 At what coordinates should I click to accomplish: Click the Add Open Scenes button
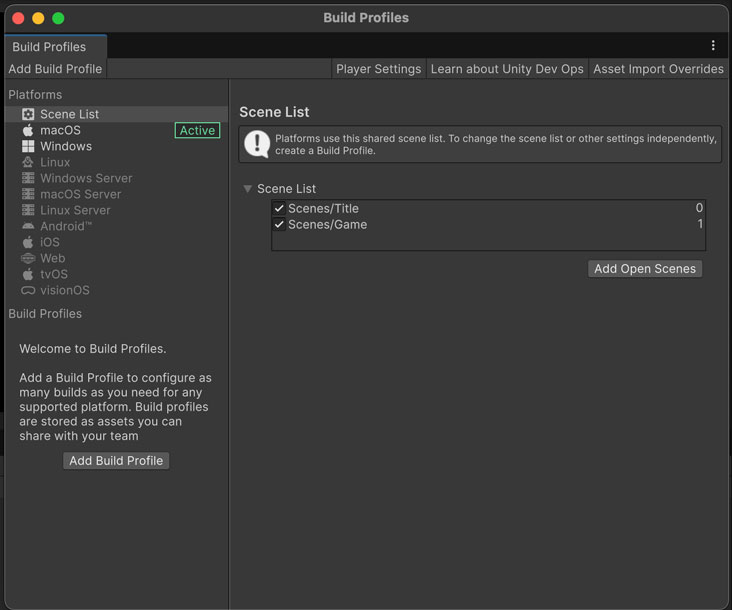645,269
